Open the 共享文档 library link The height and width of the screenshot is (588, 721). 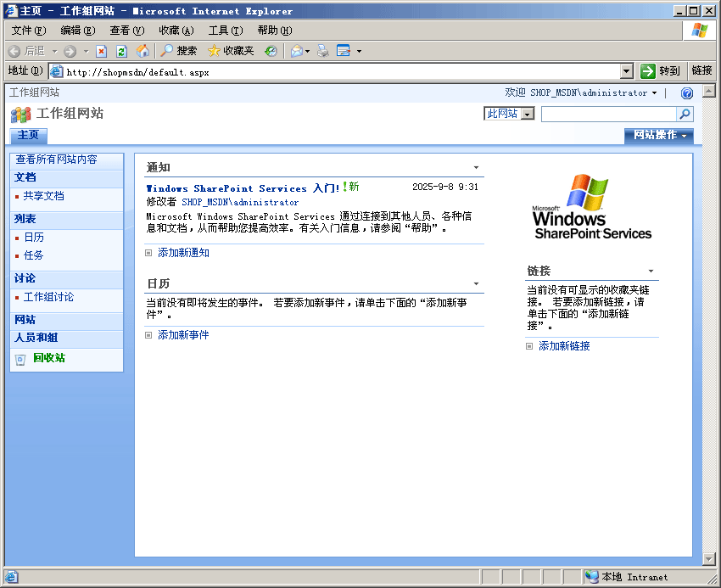click(x=43, y=196)
